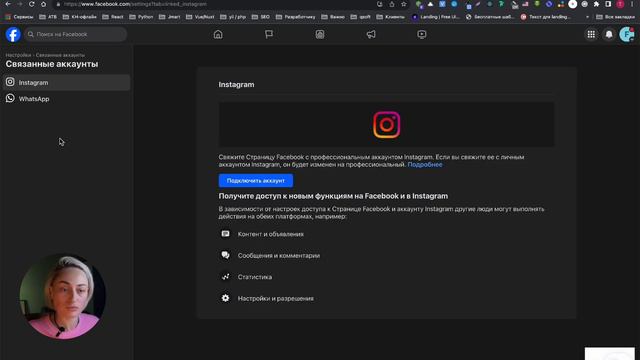Open the Подробнее link
Viewport: 640px width, 360px height.
[x=424, y=164]
